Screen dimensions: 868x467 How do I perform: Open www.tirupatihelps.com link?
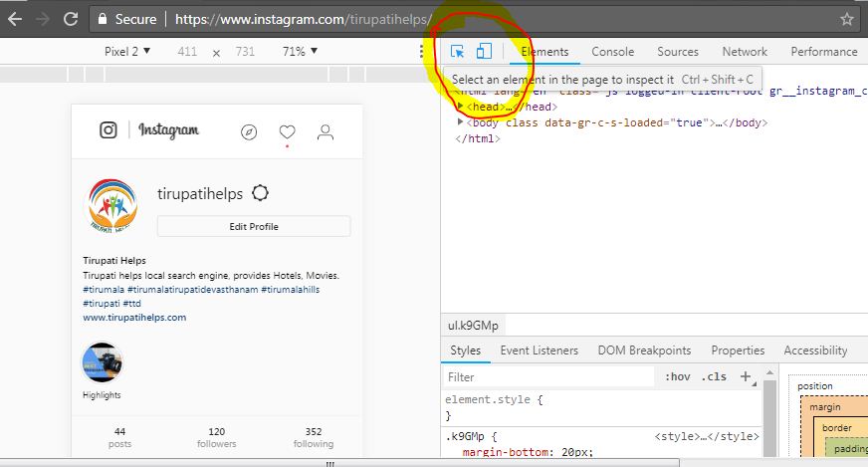(134, 318)
